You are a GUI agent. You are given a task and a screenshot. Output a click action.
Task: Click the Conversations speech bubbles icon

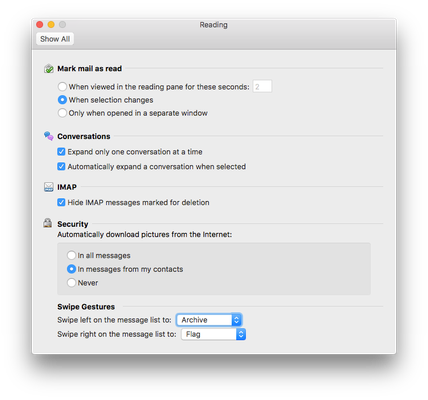[x=49, y=136]
